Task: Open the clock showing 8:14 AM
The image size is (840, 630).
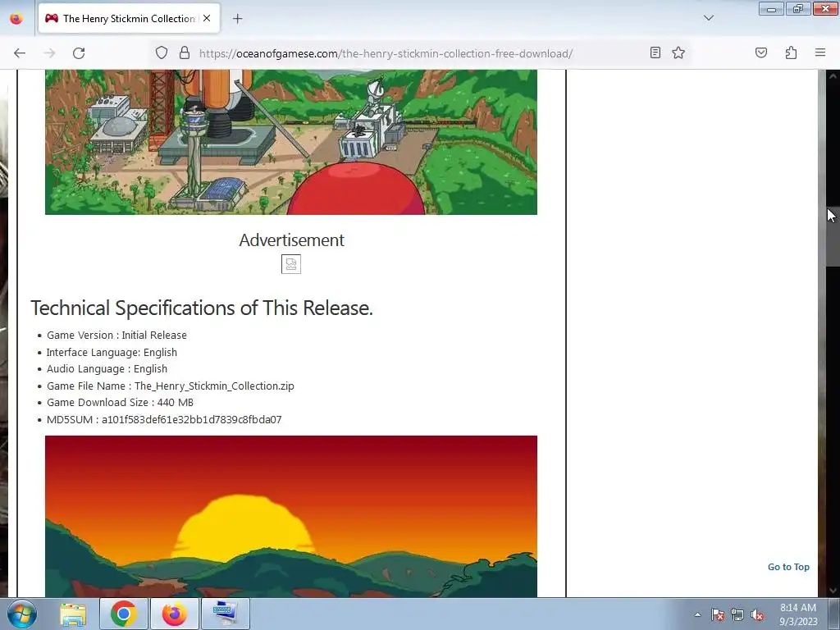Action: point(798,614)
